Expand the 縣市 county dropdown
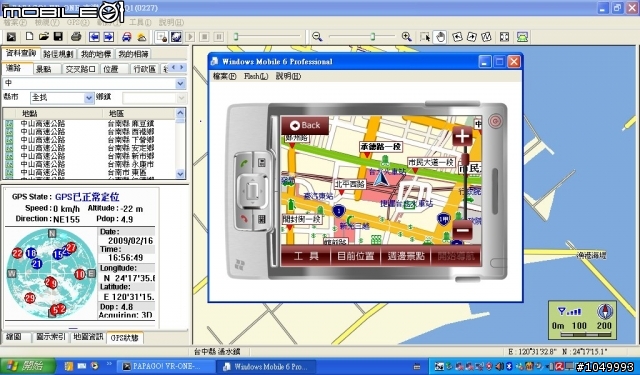This screenshot has height=375, width=640. (x=89, y=98)
